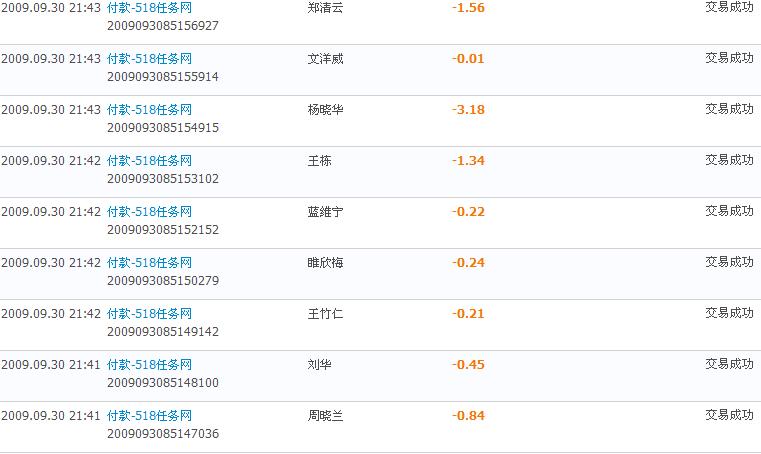The width and height of the screenshot is (761, 454).
Task: Click 交易成功 status in 王栋's row
Action: [x=729, y=160]
